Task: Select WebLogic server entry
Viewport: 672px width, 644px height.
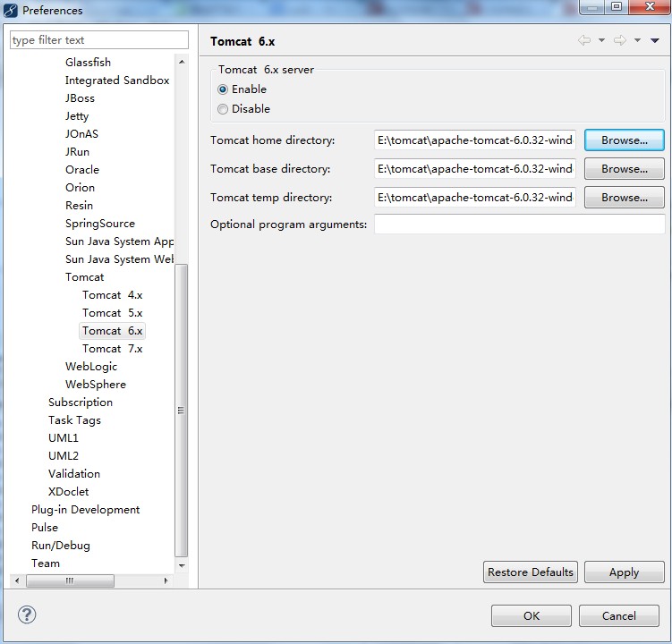Action: click(91, 367)
